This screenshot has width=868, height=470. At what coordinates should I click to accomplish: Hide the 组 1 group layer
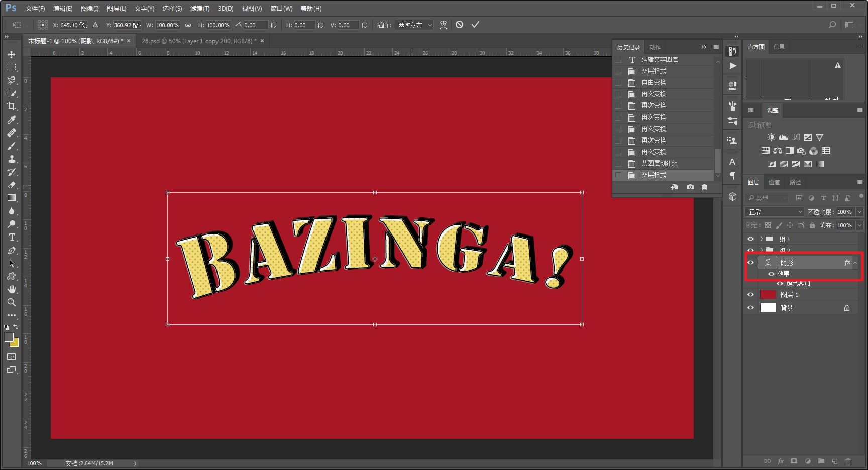[750, 239]
